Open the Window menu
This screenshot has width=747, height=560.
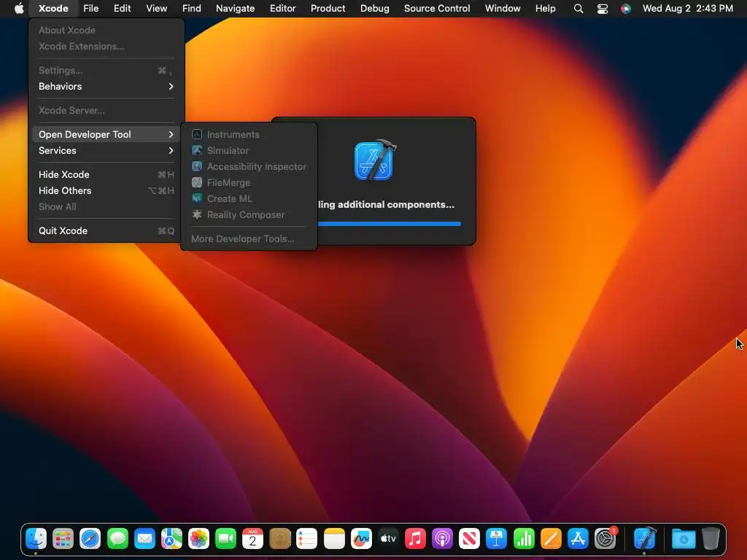503,9
